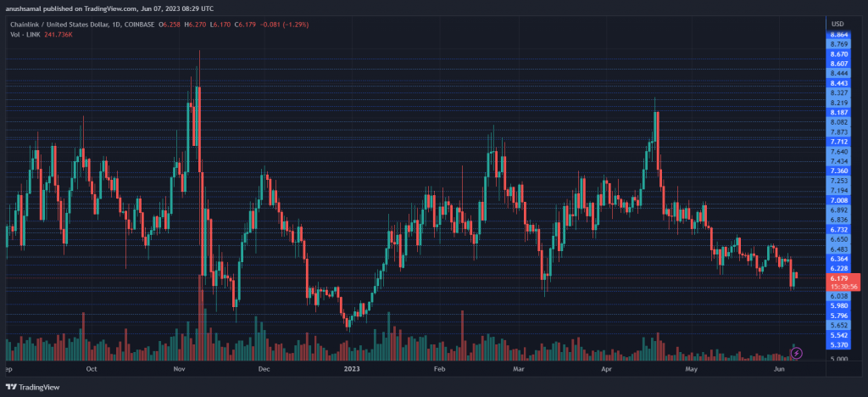
Task: Open the USD currency selector
Action: 838,22
